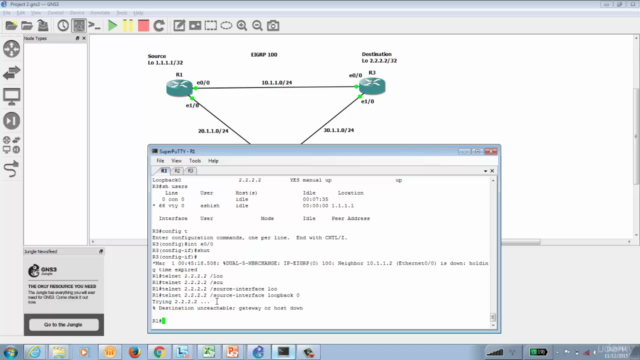Expand the SuperPuTTY tab list dropdown arrow
The height and width of the screenshot is (360, 640).
485,171
